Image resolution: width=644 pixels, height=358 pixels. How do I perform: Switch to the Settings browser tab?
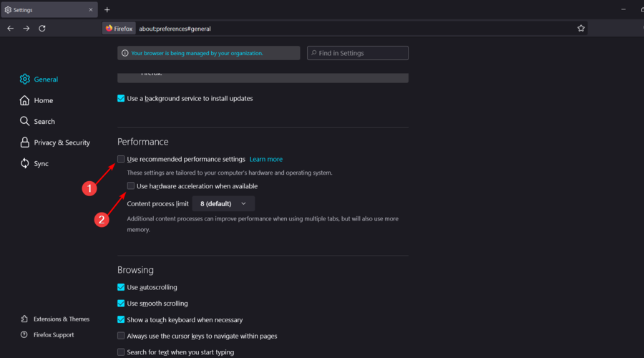click(x=49, y=10)
